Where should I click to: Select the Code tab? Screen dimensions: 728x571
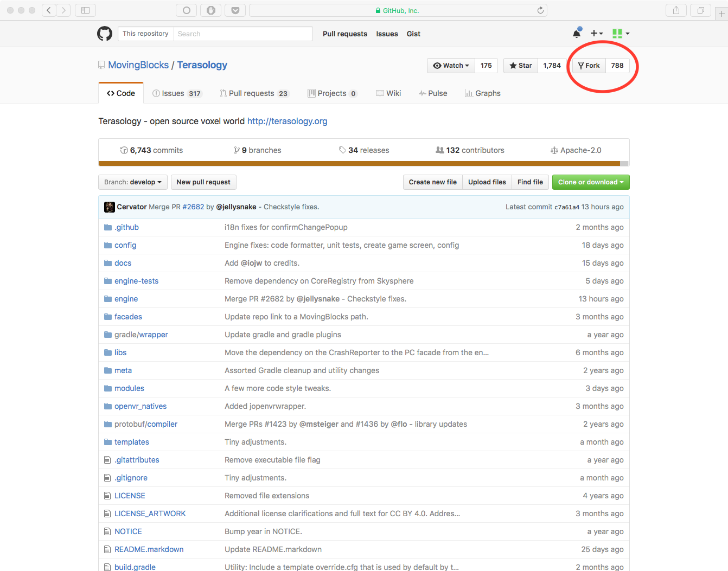click(x=121, y=93)
